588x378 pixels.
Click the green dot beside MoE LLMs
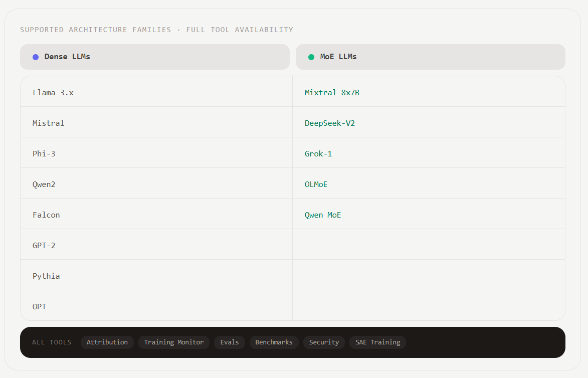point(311,57)
